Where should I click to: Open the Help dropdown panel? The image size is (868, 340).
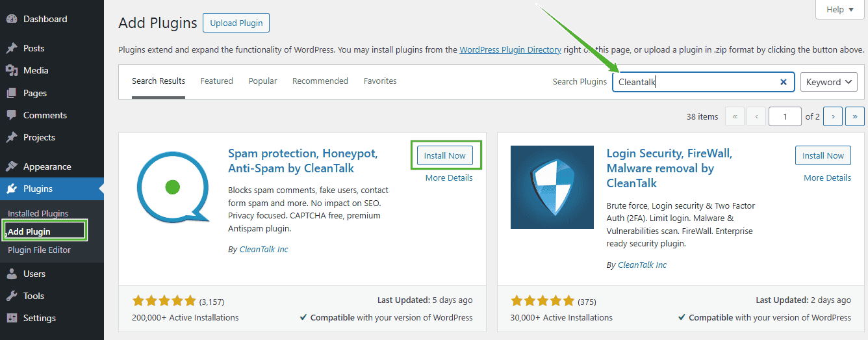pyautogui.click(x=841, y=10)
